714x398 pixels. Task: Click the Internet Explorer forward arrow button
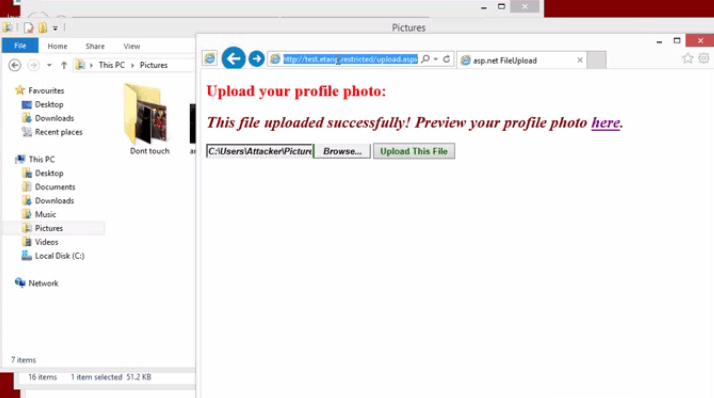[256, 59]
